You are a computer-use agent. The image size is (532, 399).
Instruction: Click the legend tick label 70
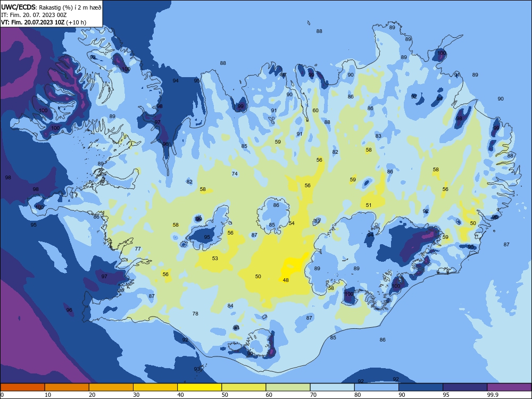coord(313,395)
